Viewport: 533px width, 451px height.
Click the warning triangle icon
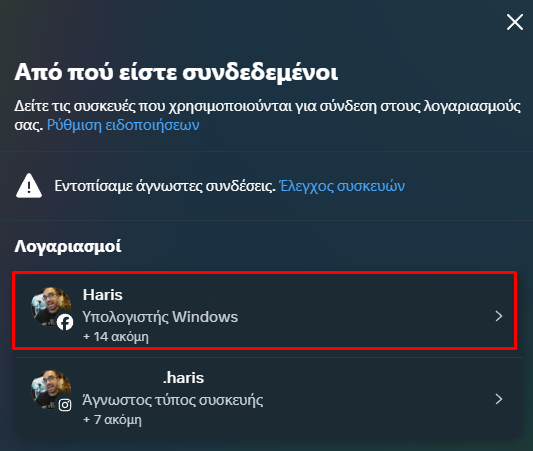click(x=29, y=186)
